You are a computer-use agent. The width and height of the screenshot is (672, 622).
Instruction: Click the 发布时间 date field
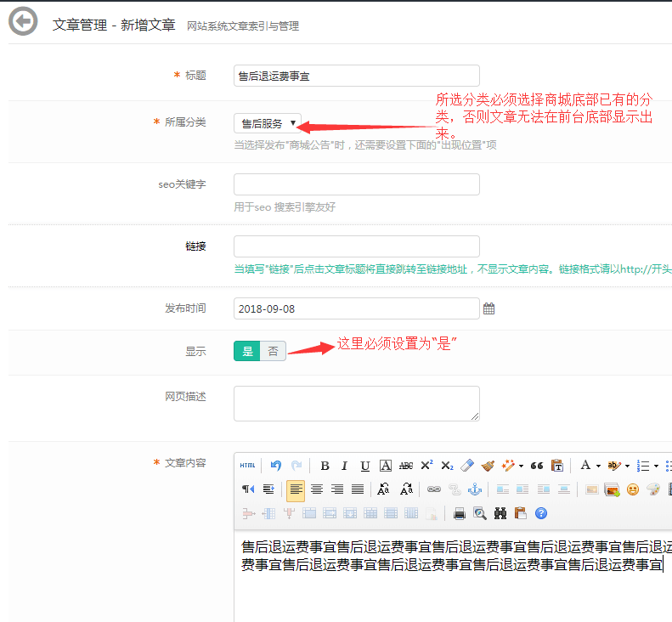[x=357, y=308]
